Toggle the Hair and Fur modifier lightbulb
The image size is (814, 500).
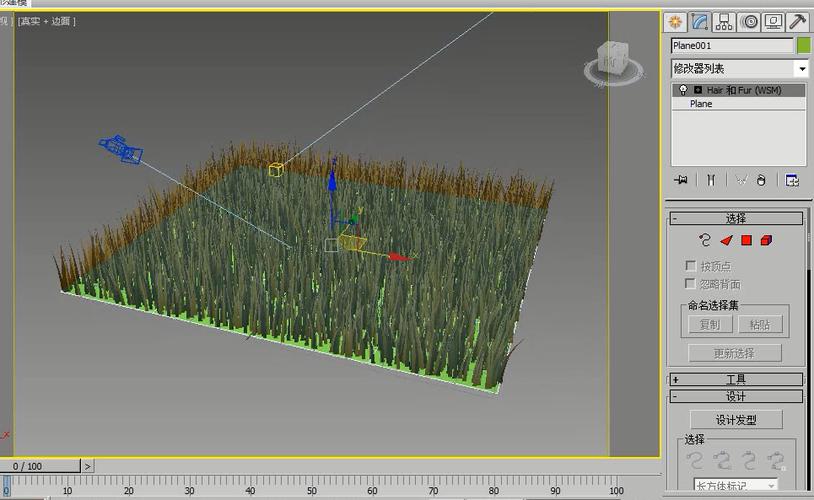click(x=683, y=90)
